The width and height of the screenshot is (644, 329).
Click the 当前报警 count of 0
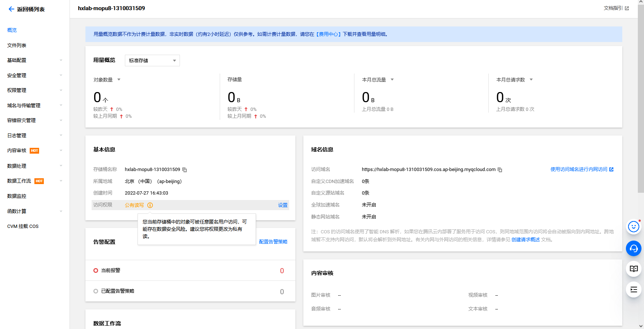[282, 271]
